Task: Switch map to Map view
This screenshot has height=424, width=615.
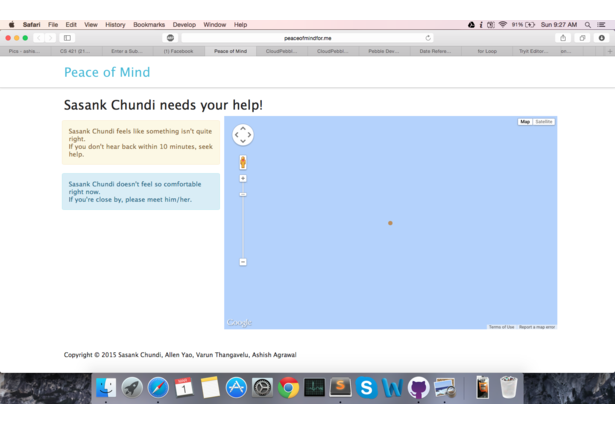Action: 525,122
